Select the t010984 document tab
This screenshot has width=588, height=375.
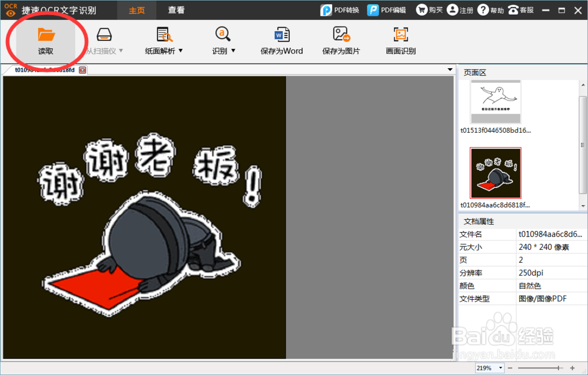[45, 70]
